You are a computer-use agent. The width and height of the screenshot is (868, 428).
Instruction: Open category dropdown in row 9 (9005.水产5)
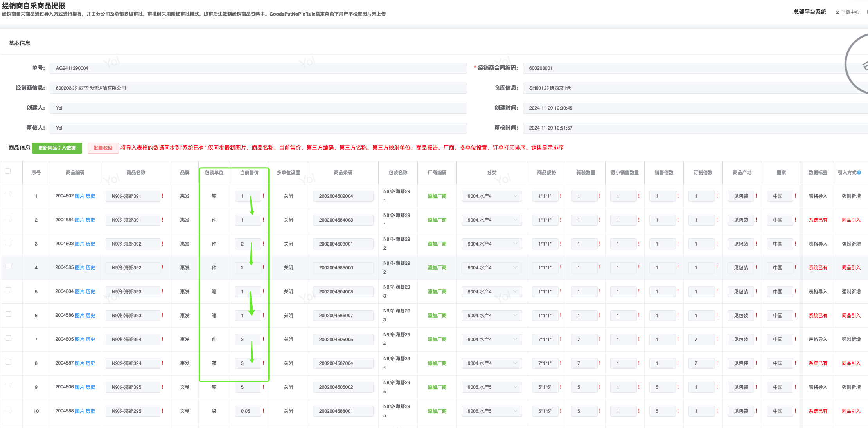[x=491, y=387]
